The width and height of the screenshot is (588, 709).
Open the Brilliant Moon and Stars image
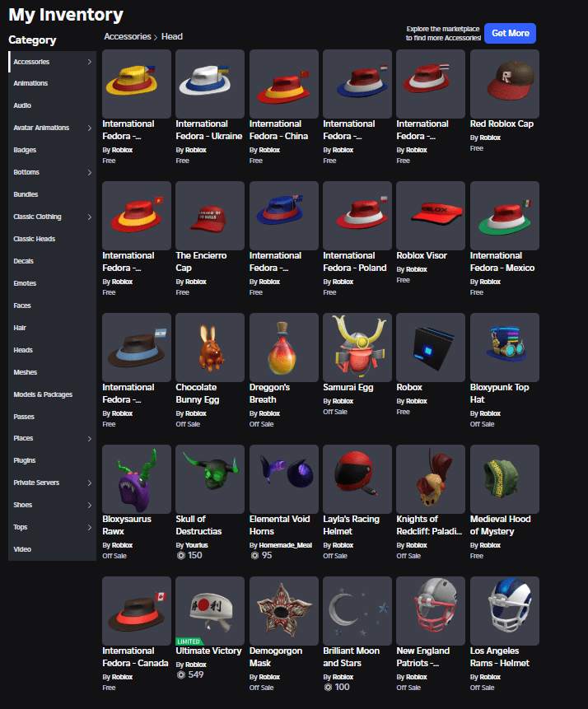pyautogui.click(x=357, y=611)
